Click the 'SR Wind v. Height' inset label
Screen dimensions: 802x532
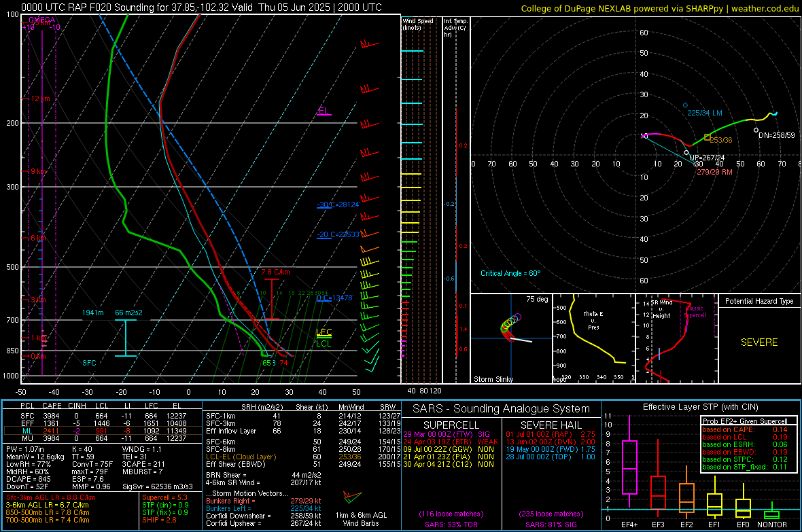click(661, 309)
